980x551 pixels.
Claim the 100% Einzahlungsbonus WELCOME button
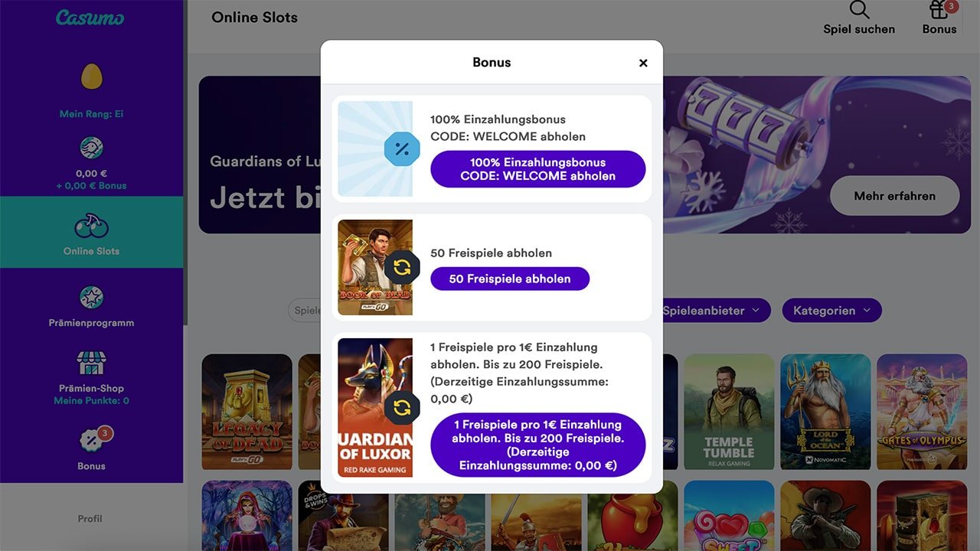pyautogui.click(x=538, y=169)
